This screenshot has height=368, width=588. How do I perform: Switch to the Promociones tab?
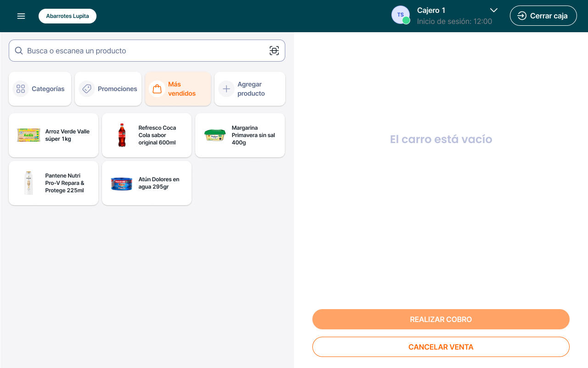[x=108, y=89]
